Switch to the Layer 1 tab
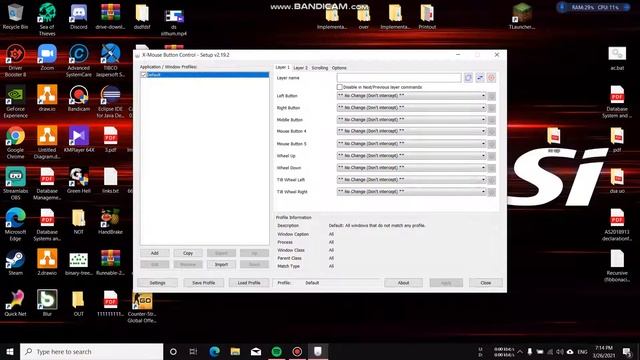Viewport: 640px width, 360px height. pos(282,67)
